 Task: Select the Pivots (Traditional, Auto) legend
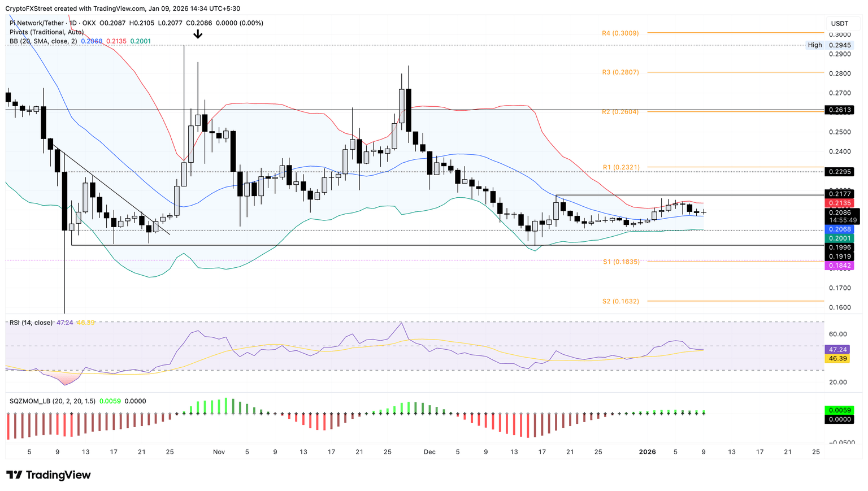[46, 32]
